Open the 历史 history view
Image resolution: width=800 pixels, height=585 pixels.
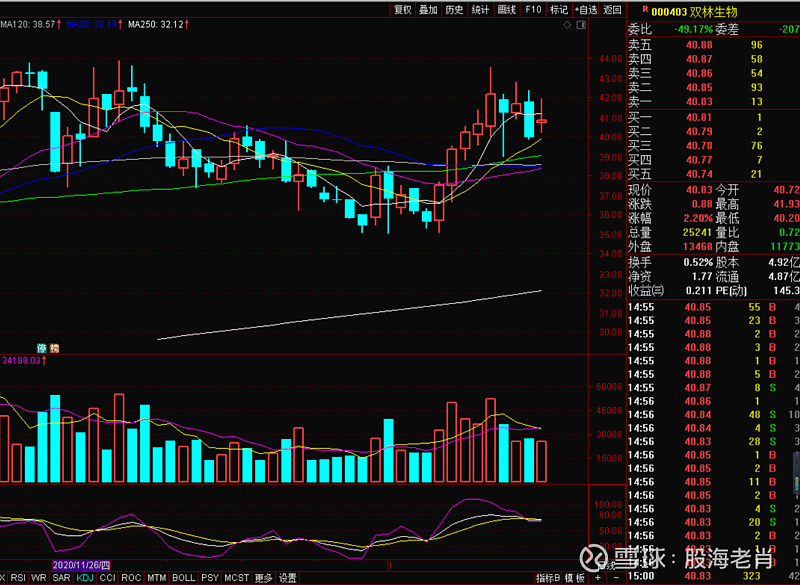coord(455,10)
